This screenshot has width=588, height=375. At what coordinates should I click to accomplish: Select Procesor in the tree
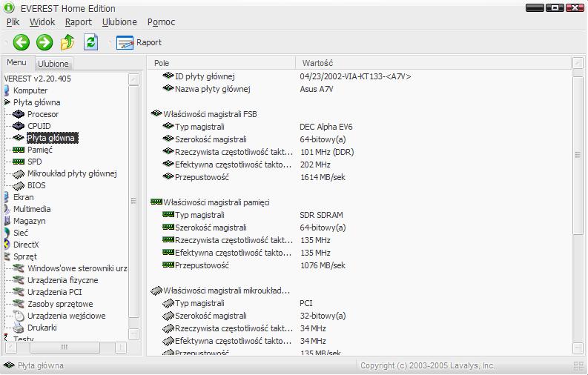[x=43, y=114]
